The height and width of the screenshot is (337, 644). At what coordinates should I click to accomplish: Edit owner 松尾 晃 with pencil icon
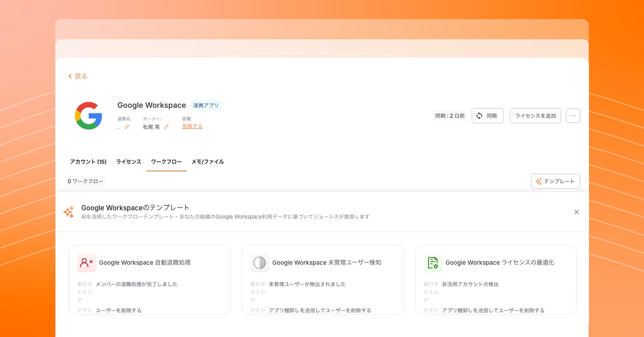coord(166,127)
